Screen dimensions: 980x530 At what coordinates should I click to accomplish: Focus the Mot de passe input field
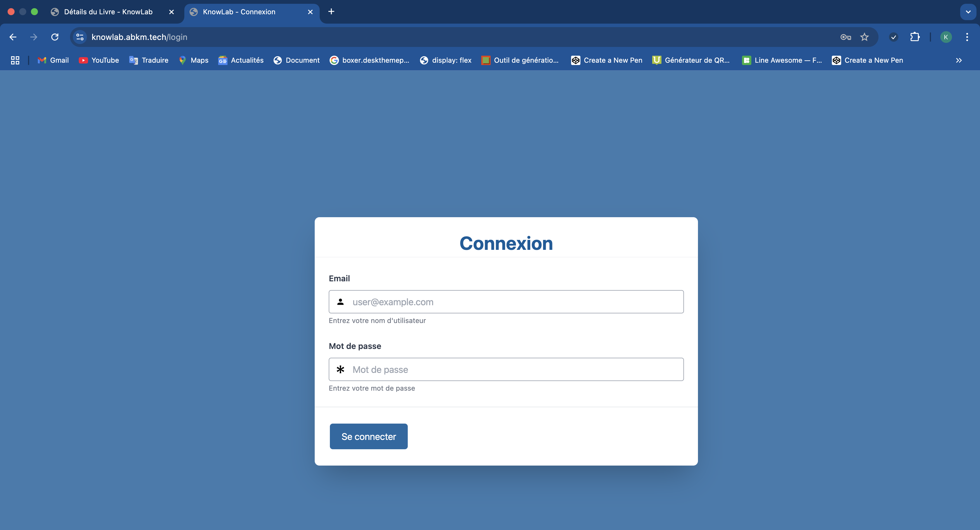click(506, 370)
